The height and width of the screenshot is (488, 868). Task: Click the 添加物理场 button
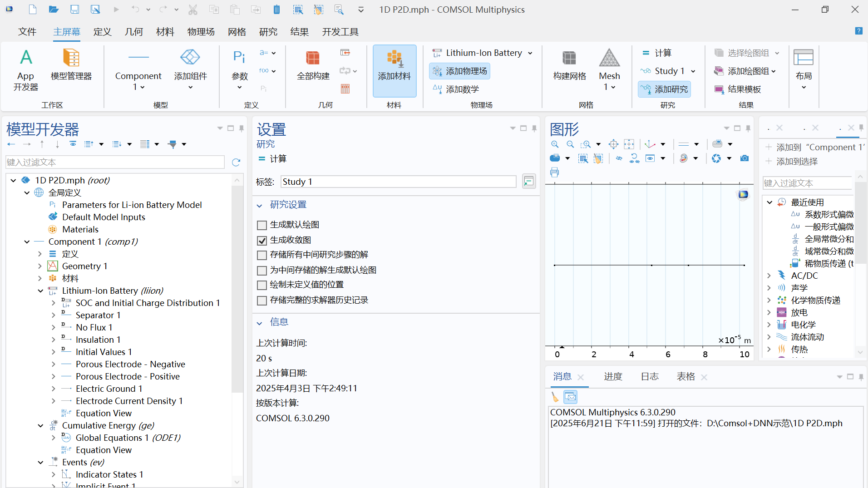click(460, 71)
